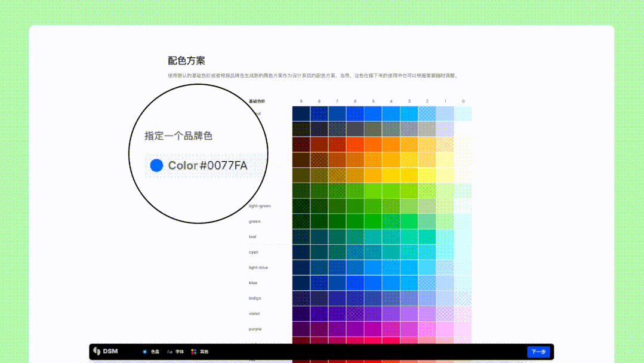Click the 基础色阶 header label
This screenshot has width=644, height=363.
coord(256,101)
